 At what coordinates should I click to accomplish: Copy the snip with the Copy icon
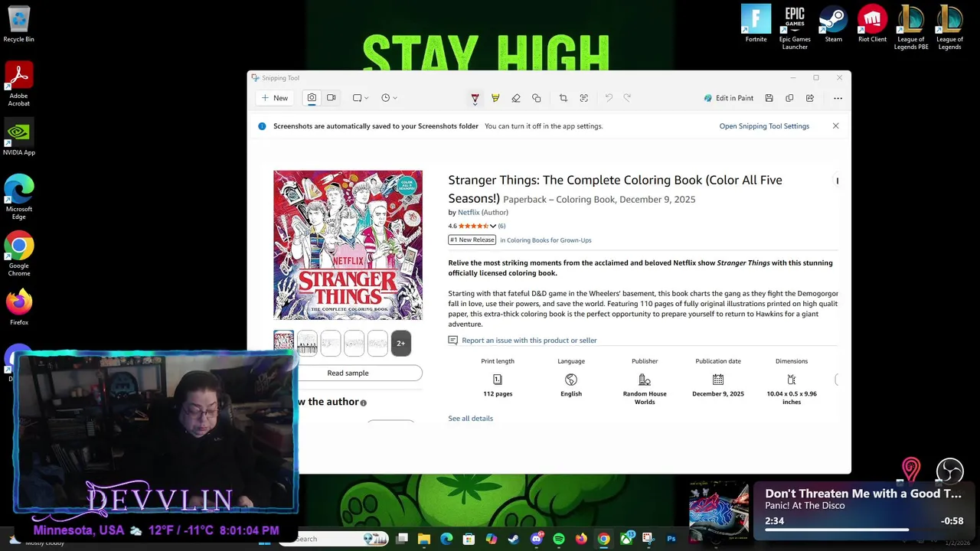coord(789,98)
